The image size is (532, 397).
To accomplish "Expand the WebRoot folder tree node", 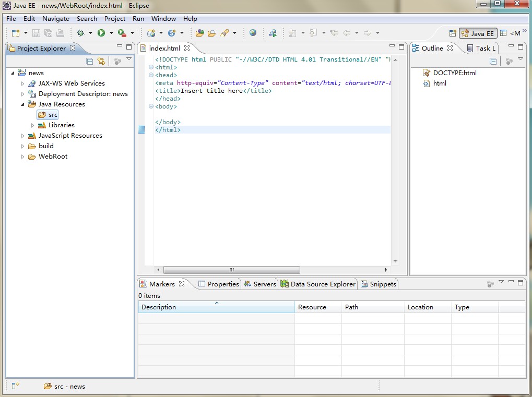I will 23,157.
